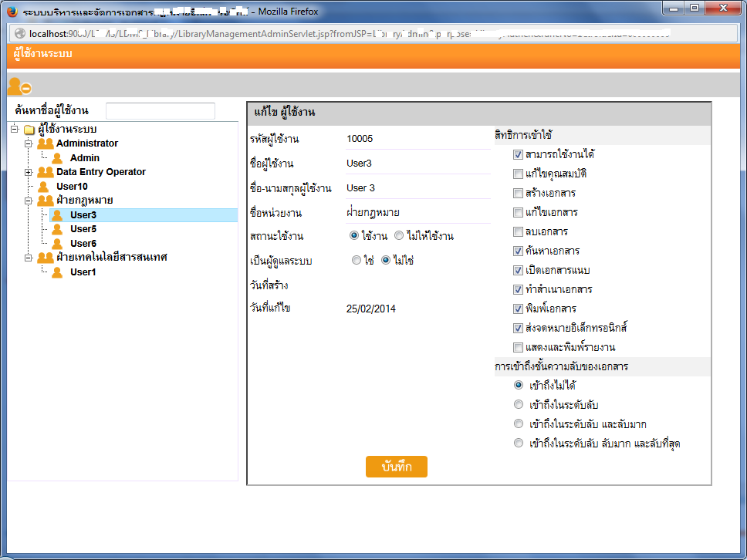Click the ฝ่ายกฎหมาย group icon
747x560 pixels.
click(46, 201)
